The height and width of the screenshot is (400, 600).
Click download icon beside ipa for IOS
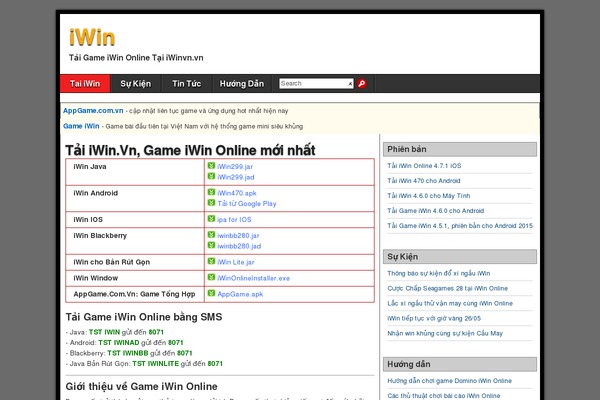coord(211,219)
